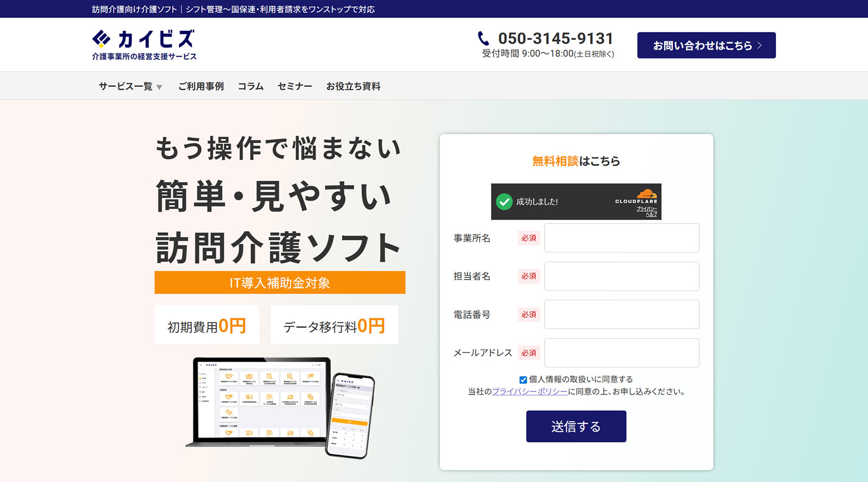This screenshot has width=868, height=482.
Task: Focus the 事業所名 input field
Action: coord(622,238)
